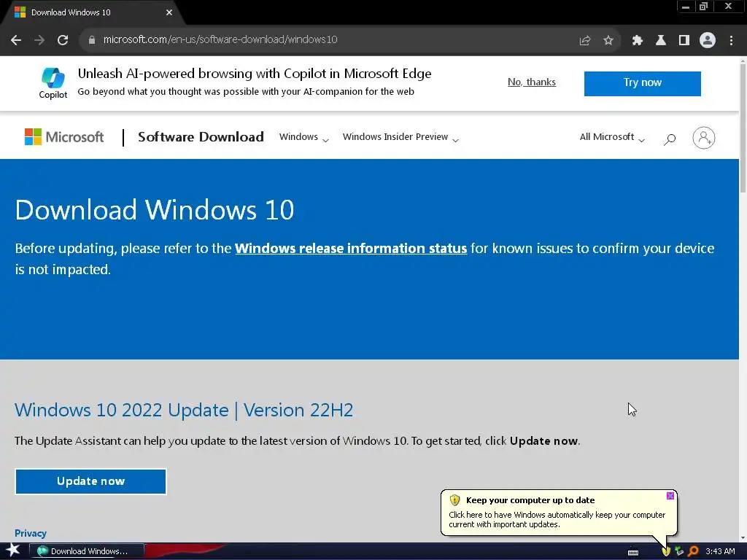Click the padlock site info icon
This screenshot has height=560, width=747.
click(x=92, y=40)
